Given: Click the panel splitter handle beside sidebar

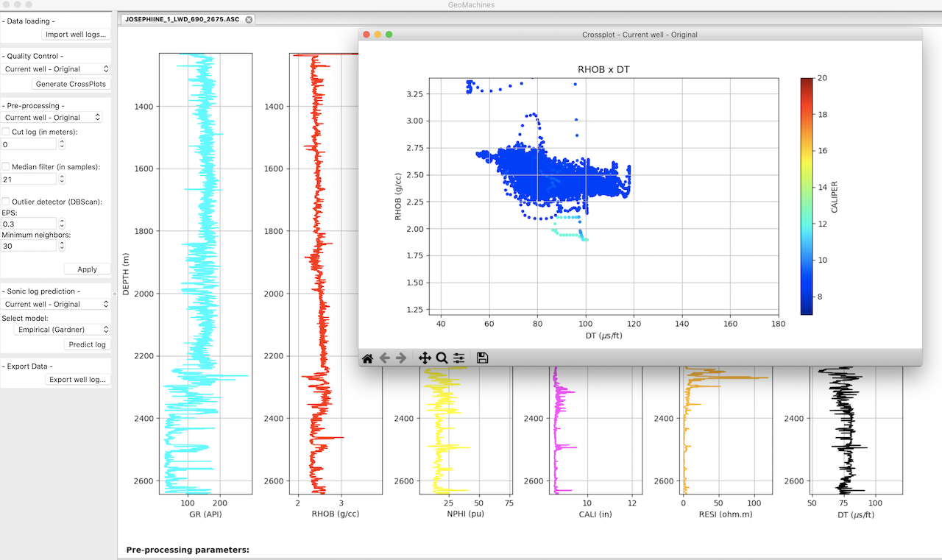Looking at the screenshot, I should pos(114,294).
